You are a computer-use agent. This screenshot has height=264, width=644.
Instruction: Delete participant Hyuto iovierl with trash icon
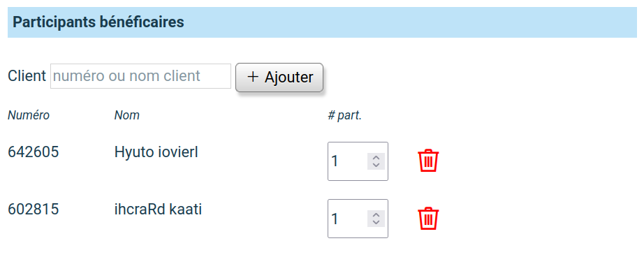click(428, 161)
